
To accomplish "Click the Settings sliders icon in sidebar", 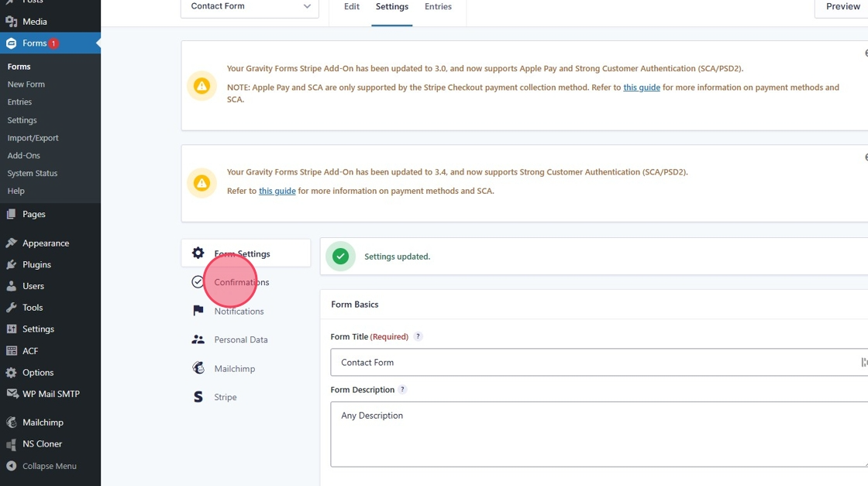I will 11,329.
